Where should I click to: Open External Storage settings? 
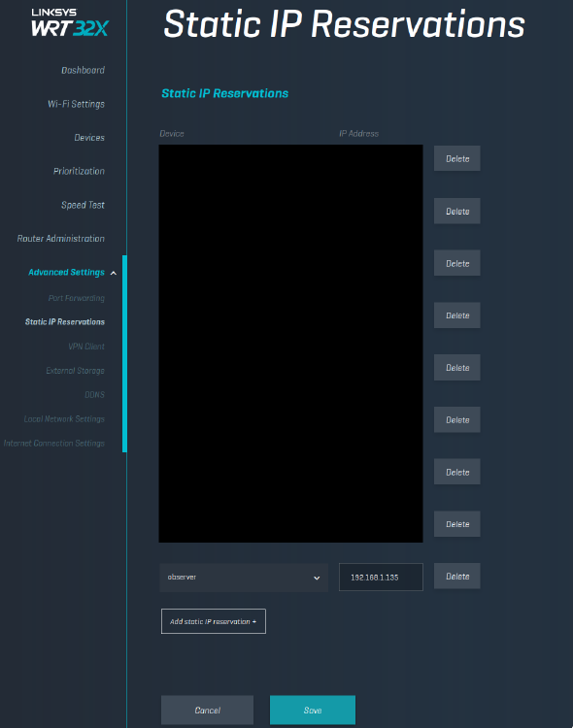(x=75, y=371)
